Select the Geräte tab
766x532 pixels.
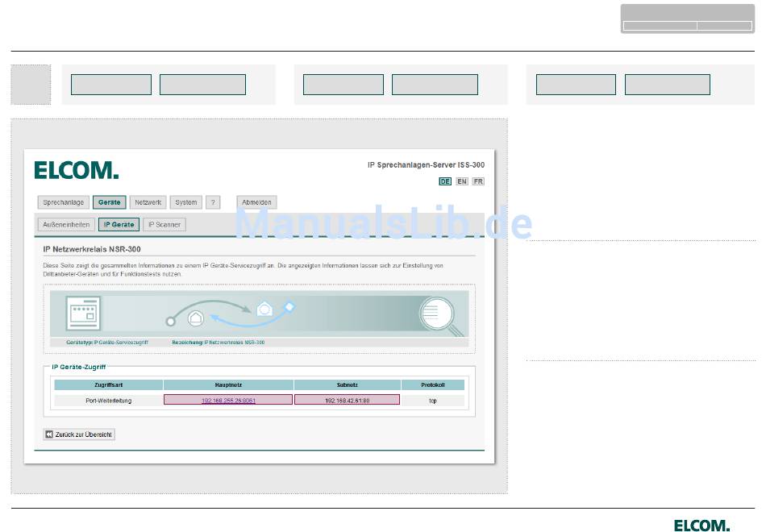(x=110, y=202)
